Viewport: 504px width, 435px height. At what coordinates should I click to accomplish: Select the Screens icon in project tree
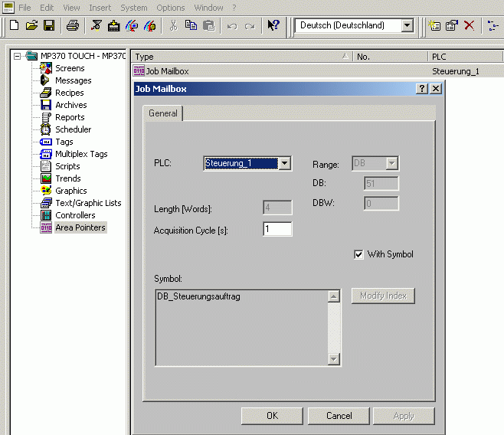(x=45, y=68)
